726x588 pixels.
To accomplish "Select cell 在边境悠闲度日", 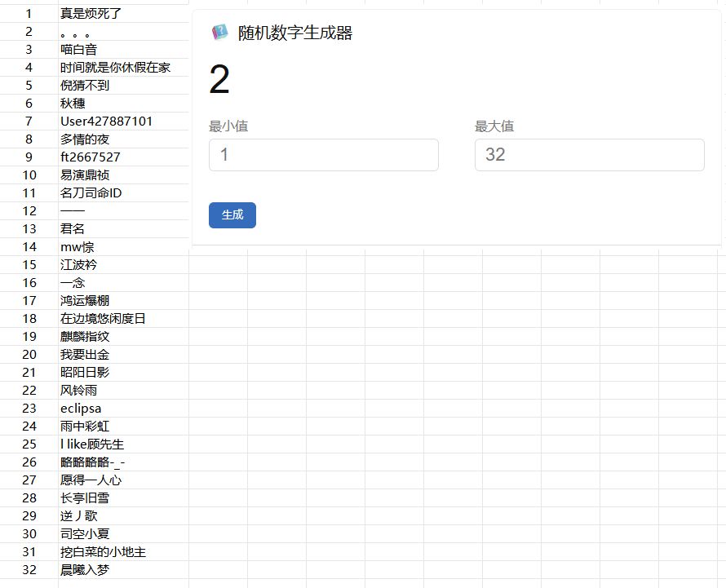I will point(124,319).
